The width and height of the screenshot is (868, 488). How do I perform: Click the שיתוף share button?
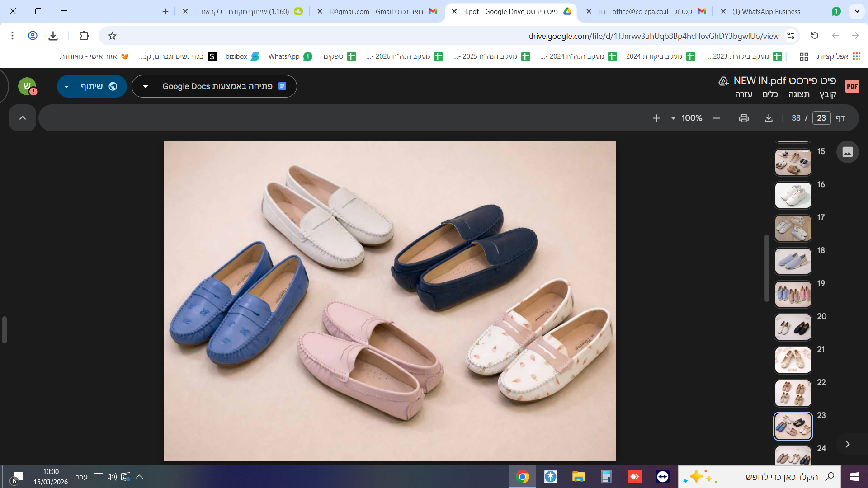point(99,86)
